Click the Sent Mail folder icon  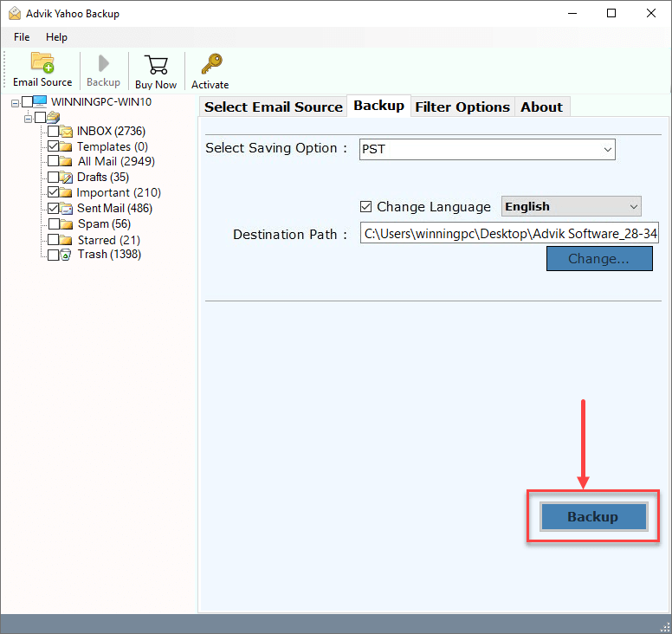click(x=66, y=209)
